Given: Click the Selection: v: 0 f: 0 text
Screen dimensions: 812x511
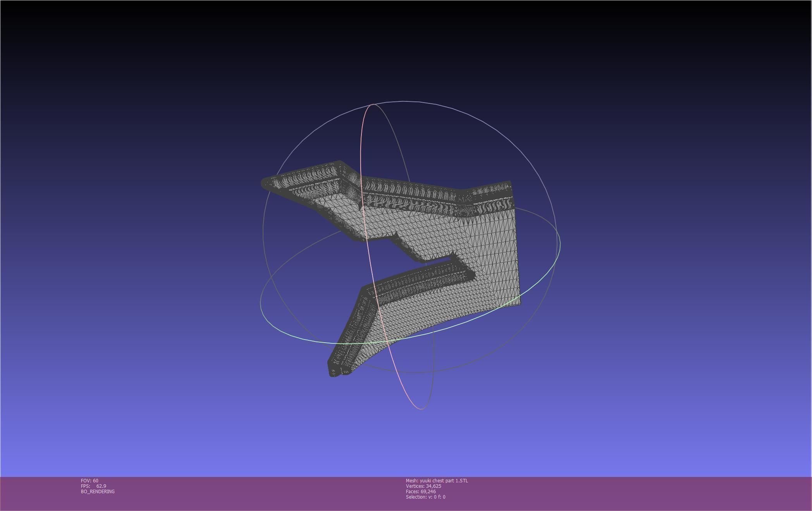Looking at the screenshot, I should (425, 497).
